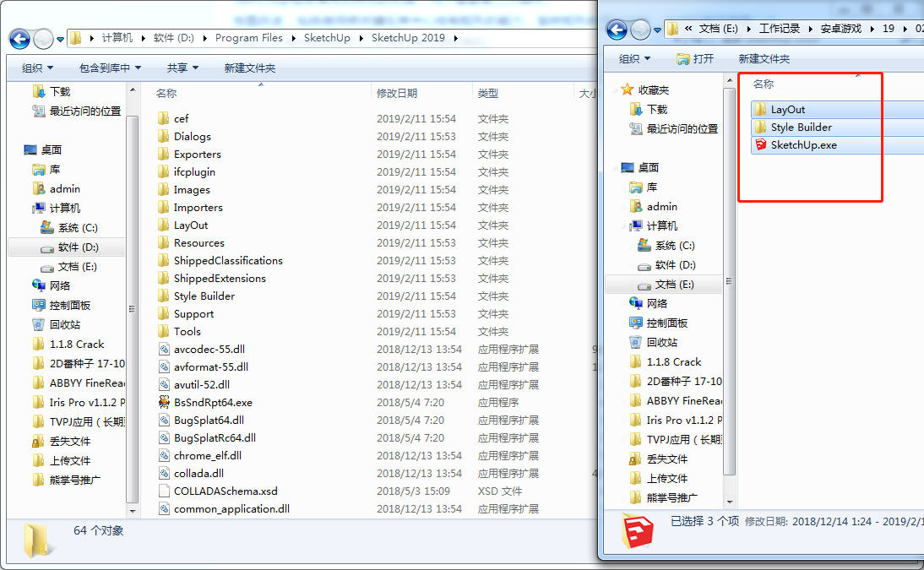Open the 共享 dropdown menu
This screenshot has height=570, width=924.
(182, 68)
